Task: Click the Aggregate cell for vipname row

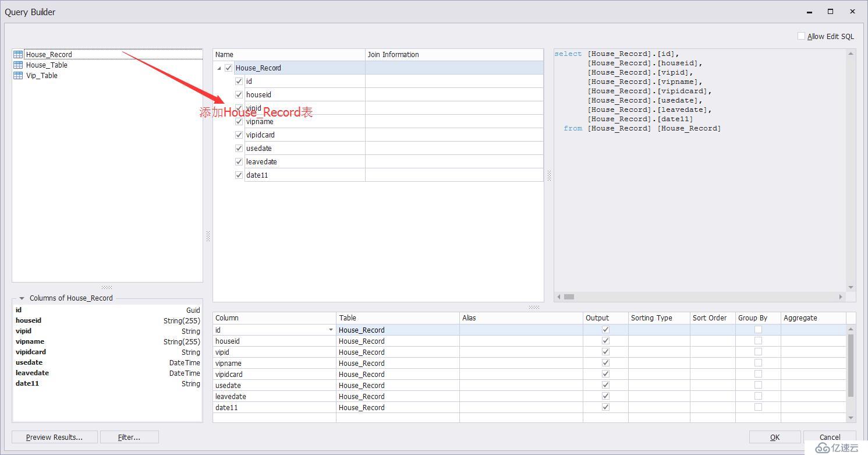Action: 813,363
